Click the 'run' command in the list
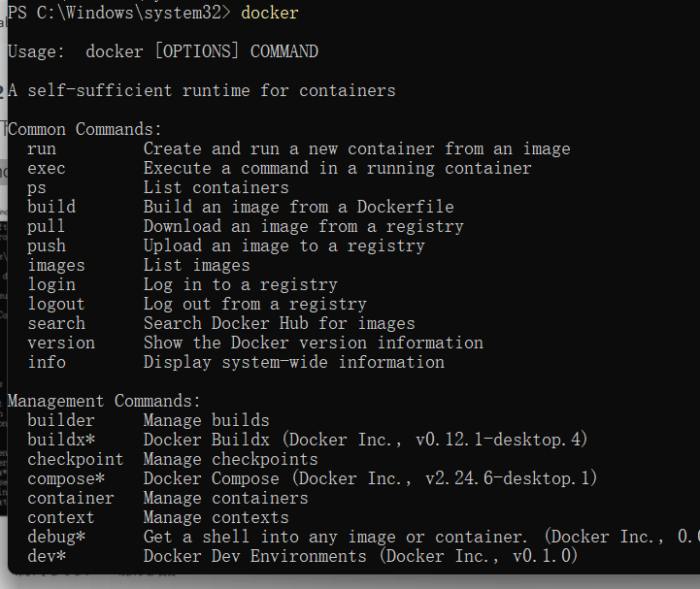 [42, 149]
